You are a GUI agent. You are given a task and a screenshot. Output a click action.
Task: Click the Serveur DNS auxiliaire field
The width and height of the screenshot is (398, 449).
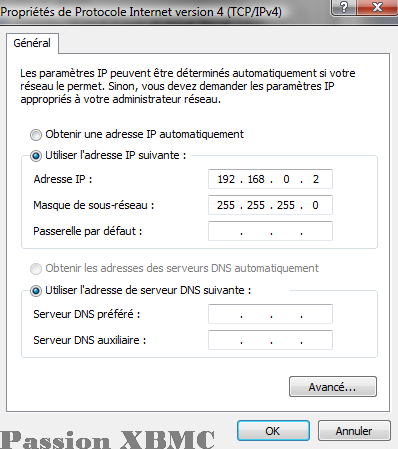(x=270, y=340)
